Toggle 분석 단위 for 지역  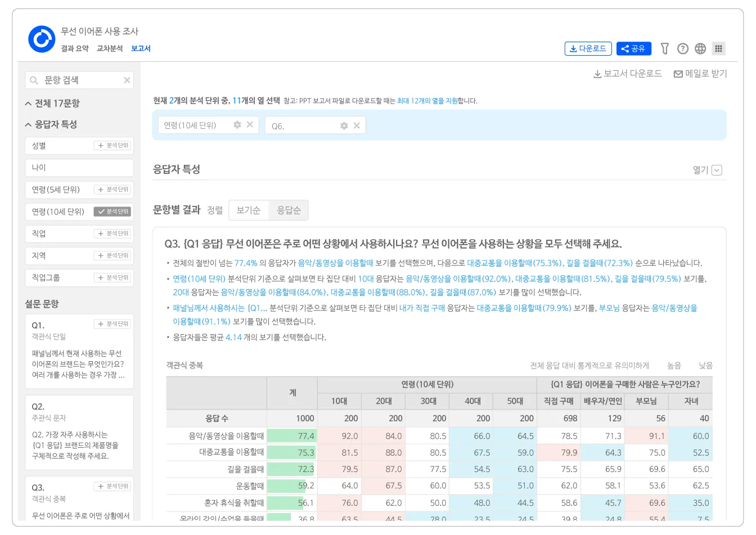point(112,255)
